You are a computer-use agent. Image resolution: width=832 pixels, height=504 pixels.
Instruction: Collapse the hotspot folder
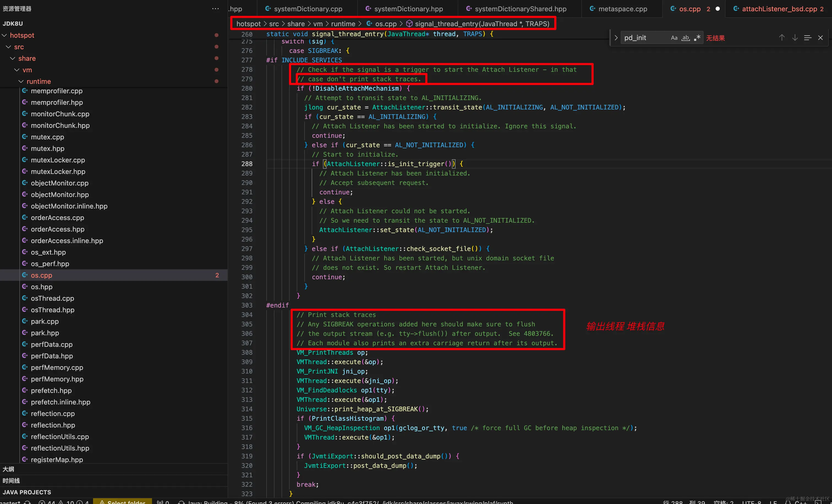tap(22, 35)
